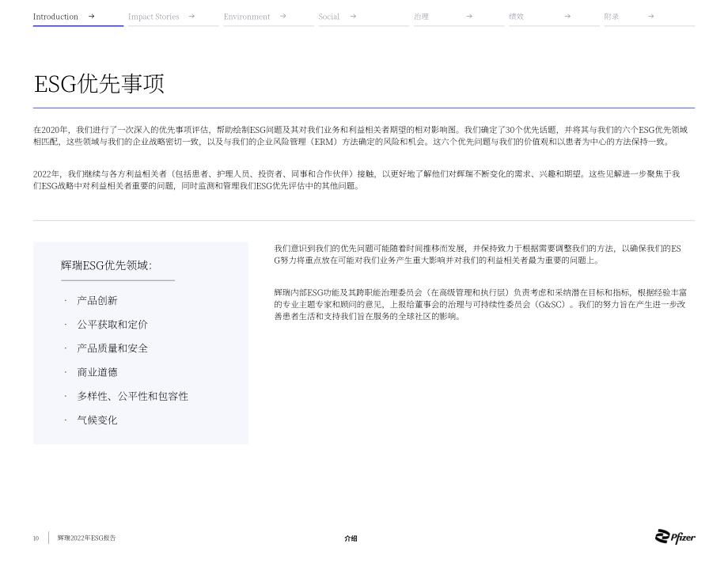This screenshot has width=728, height=563.
Task: Select the 气候变化 list item
Action: (x=97, y=420)
